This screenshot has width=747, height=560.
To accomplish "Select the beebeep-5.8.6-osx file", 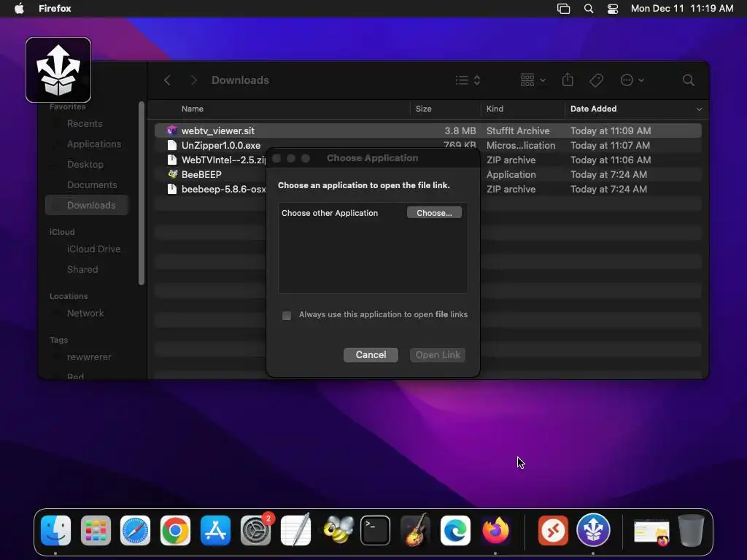I will pyautogui.click(x=217, y=189).
